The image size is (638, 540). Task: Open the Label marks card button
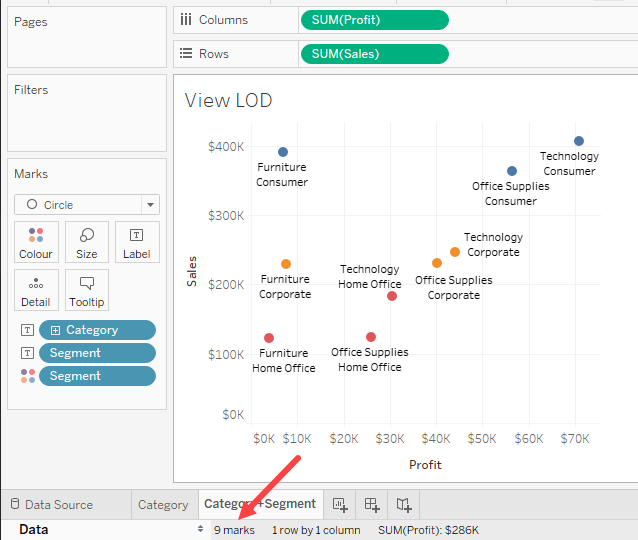[x=137, y=242]
